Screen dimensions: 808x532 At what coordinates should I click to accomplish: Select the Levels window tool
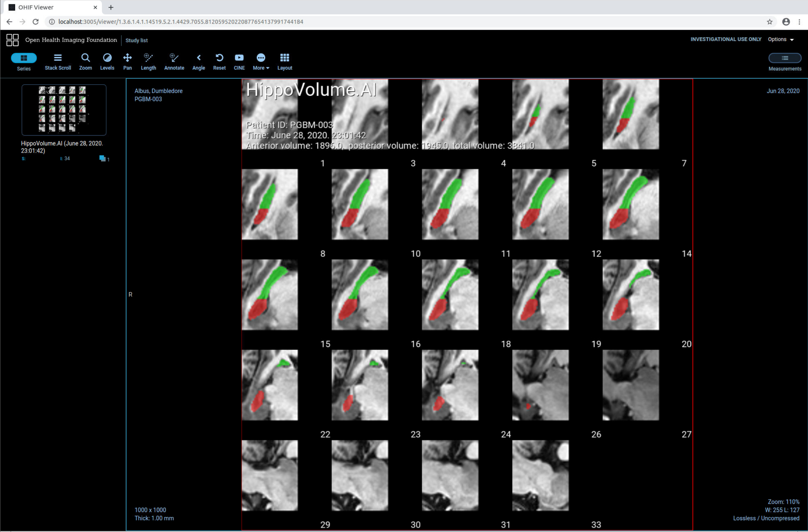pyautogui.click(x=107, y=62)
